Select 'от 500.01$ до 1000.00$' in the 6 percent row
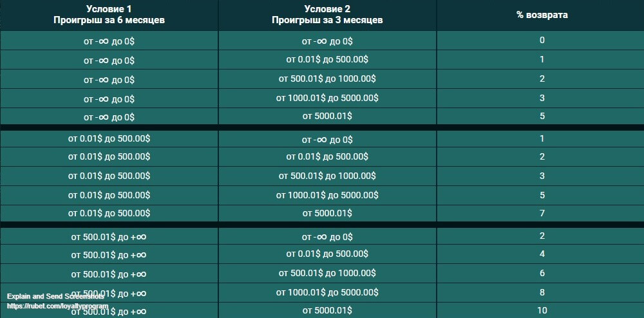 tap(327, 274)
